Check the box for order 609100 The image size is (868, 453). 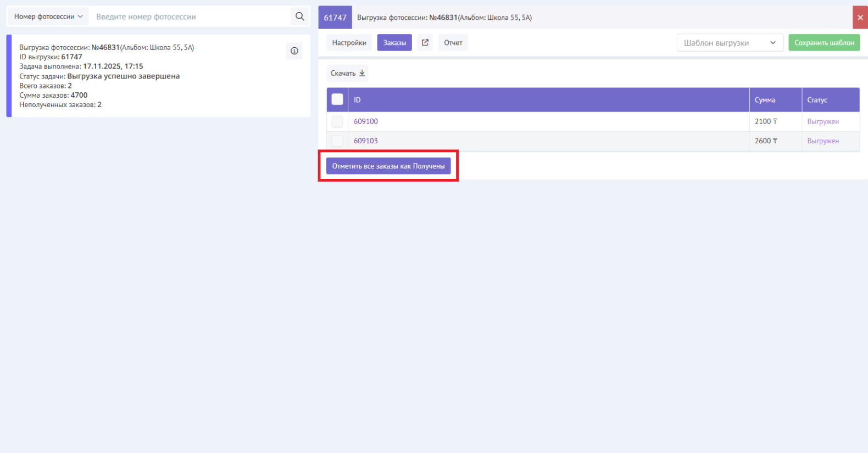tap(337, 121)
